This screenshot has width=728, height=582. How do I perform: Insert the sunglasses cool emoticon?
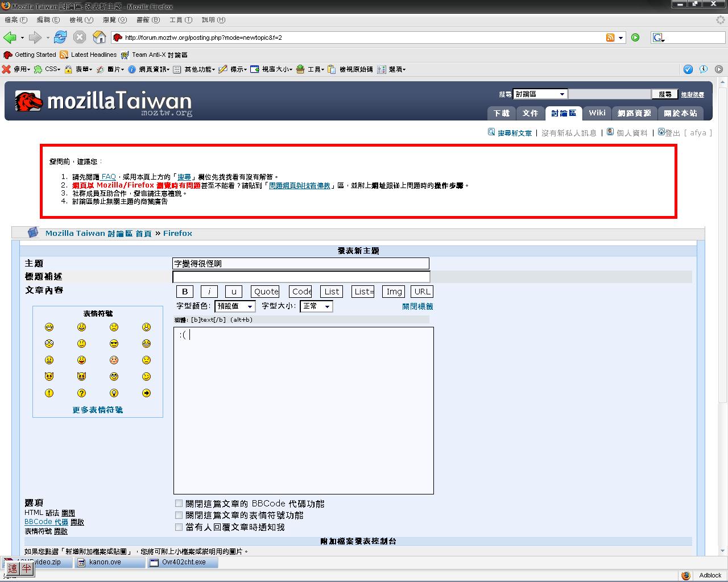coord(114,344)
